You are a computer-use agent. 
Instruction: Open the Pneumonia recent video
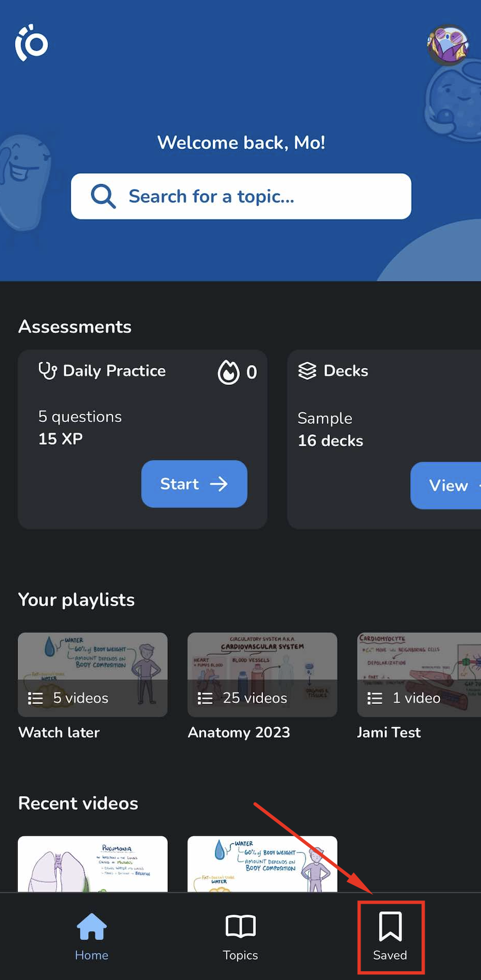pos(92,864)
